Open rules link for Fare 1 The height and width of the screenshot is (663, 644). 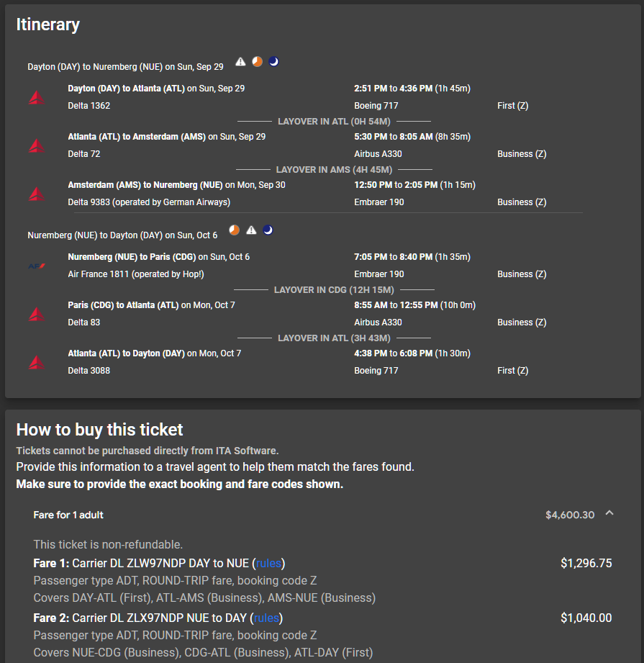pyautogui.click(x=268, y=563)
